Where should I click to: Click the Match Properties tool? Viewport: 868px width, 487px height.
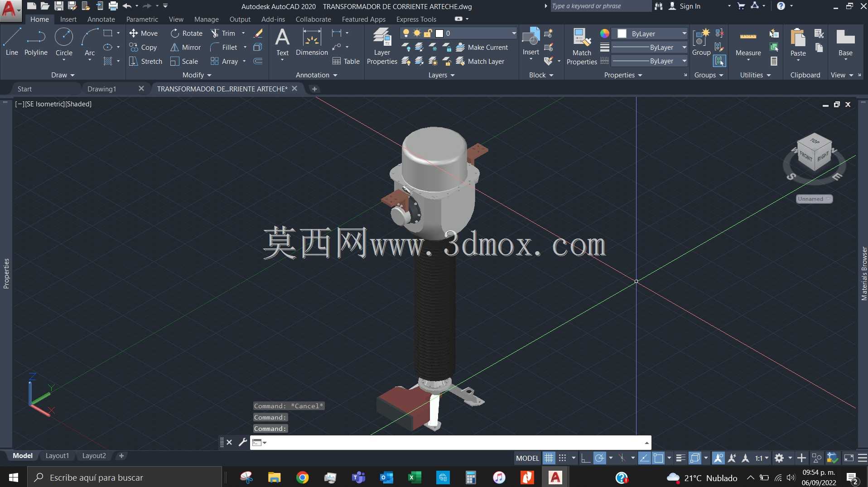click(582, 46)
